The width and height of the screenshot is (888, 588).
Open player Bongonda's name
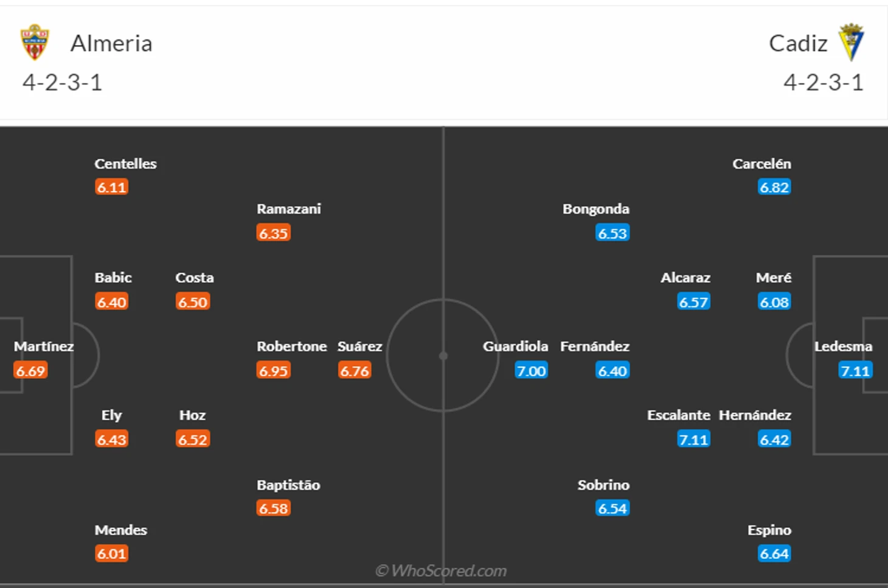[595, 209]
